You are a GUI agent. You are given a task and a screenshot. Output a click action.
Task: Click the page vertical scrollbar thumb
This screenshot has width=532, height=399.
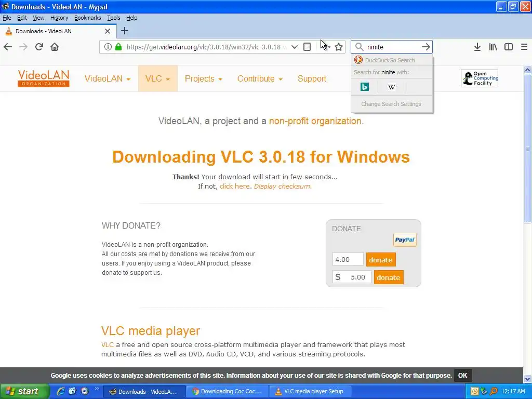(x=527, y=149)
